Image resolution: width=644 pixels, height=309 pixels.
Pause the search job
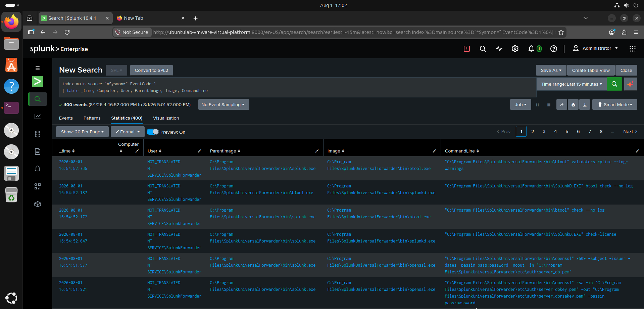point(537,105)
